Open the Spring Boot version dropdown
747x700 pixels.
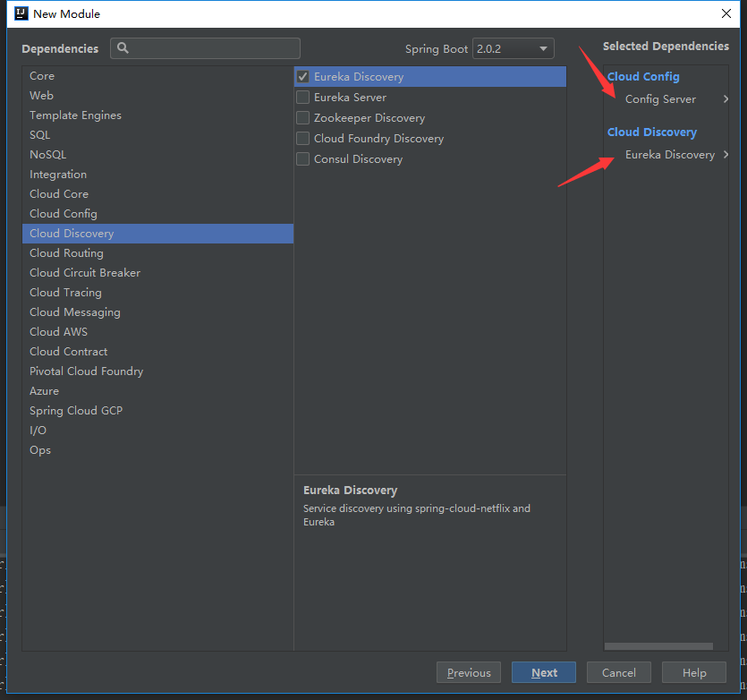tap(514, 48)
